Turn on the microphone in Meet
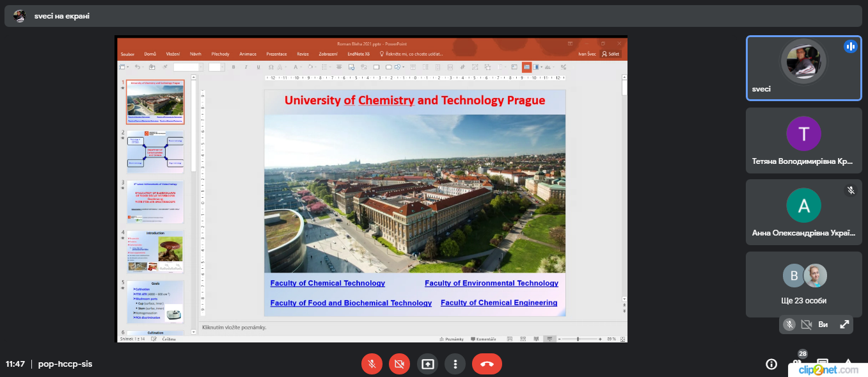The image size is (868, 377). [x=372, y=364]
